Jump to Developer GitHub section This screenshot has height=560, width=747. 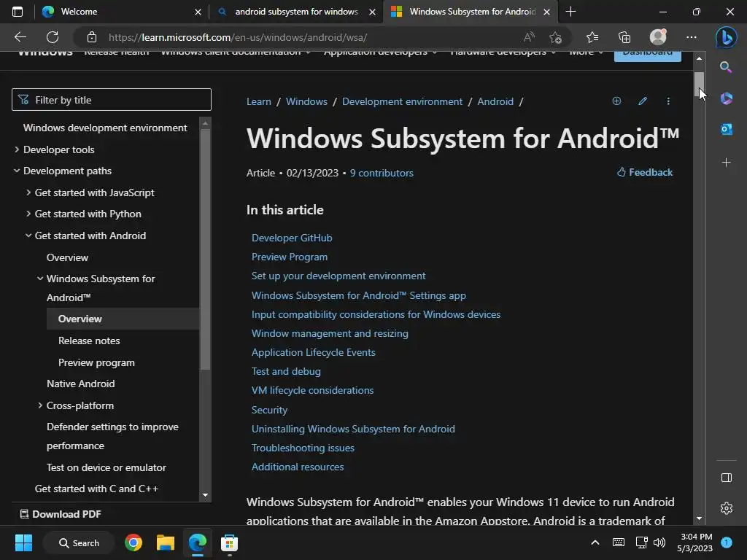pos(292,238)
